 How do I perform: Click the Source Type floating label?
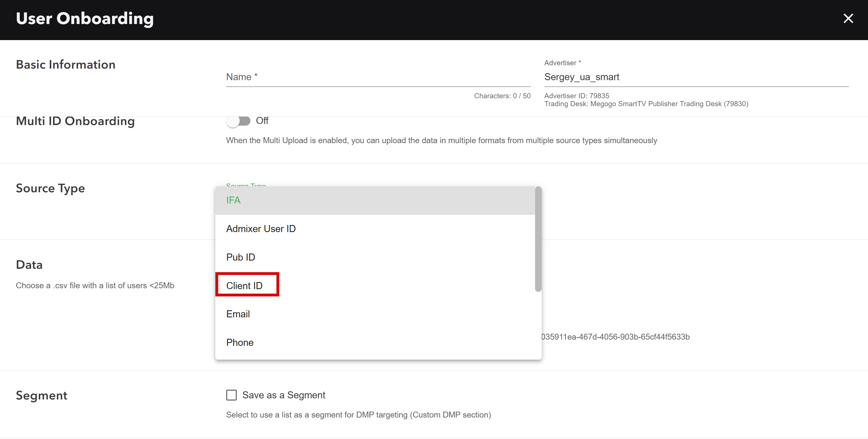[x=246, y=184]
